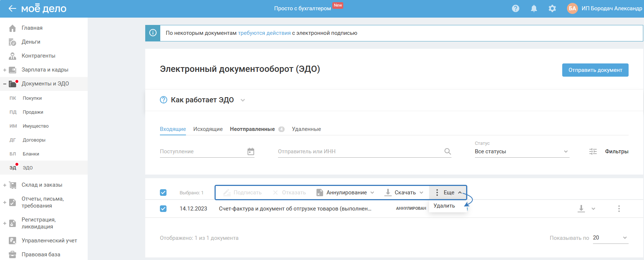Open the Все статусы dropdown
This screenshot has height=260, width=644.
(x=522, y=151)
